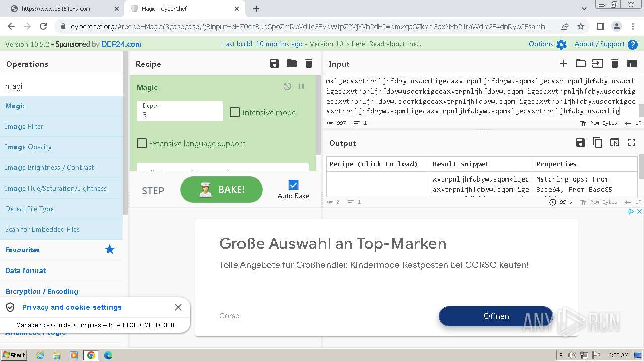Image resolution: width=644 pixels, height=362 pixels.
Task: Open ad choices info icon
Action: [632, 212]
